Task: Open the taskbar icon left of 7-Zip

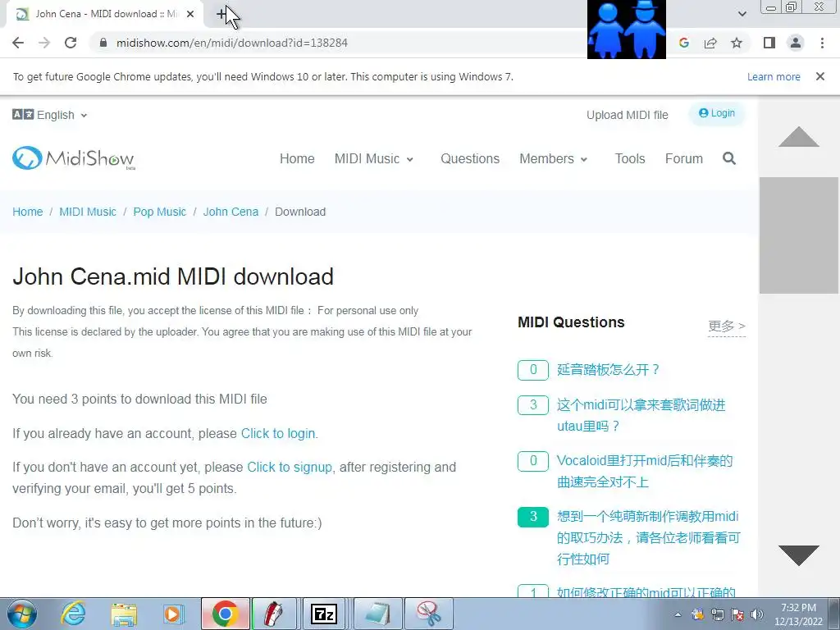Action: [274, 614]
